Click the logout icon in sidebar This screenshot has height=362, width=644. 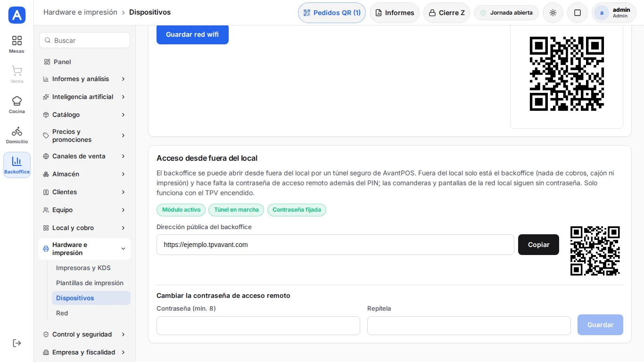[17, 343]
